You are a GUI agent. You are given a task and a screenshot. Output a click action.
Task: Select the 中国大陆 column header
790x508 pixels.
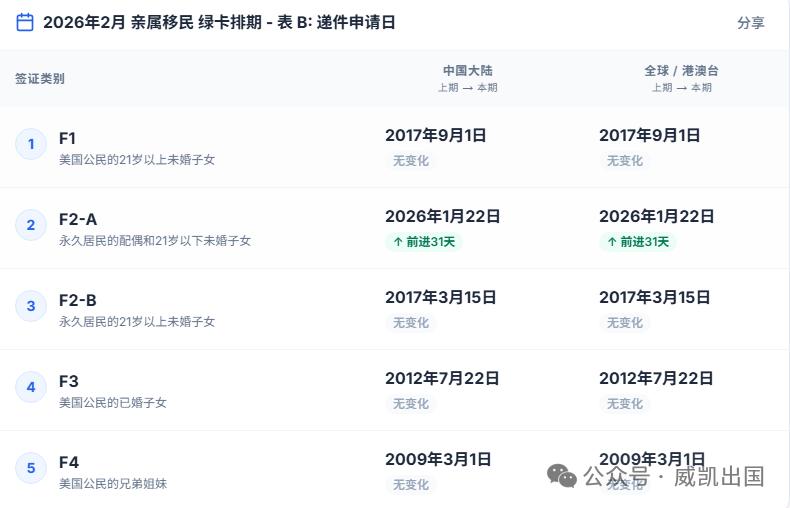467,71
